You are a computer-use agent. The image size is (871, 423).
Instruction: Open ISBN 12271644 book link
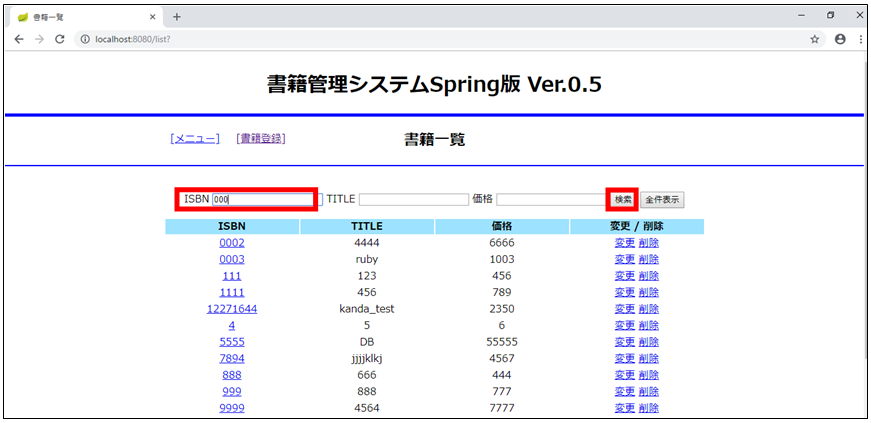tap(232, 309)
